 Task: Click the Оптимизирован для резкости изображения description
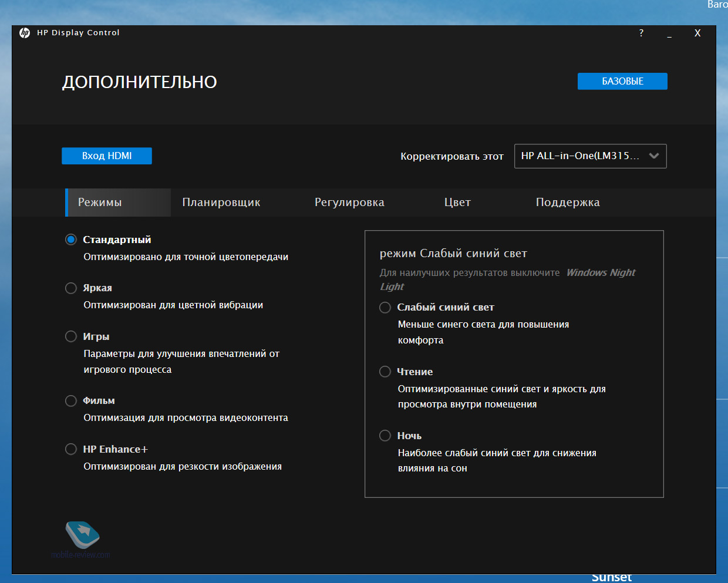pos(183,467)
